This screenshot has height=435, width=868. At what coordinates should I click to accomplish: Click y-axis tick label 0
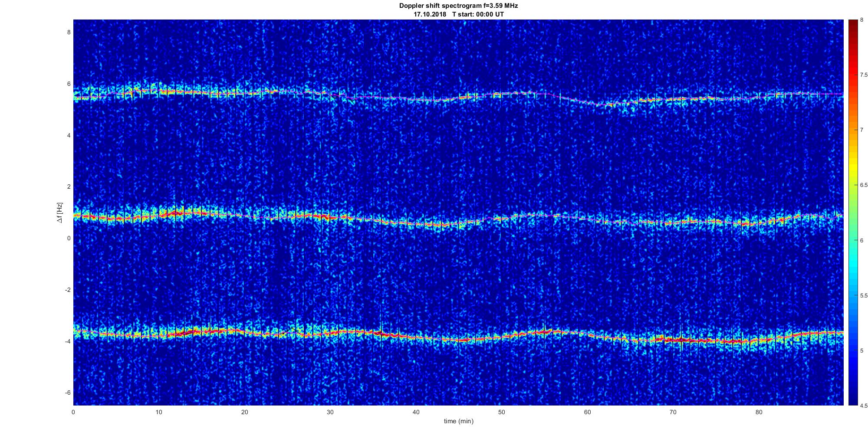pyautogui.click(x=69, y=238)
